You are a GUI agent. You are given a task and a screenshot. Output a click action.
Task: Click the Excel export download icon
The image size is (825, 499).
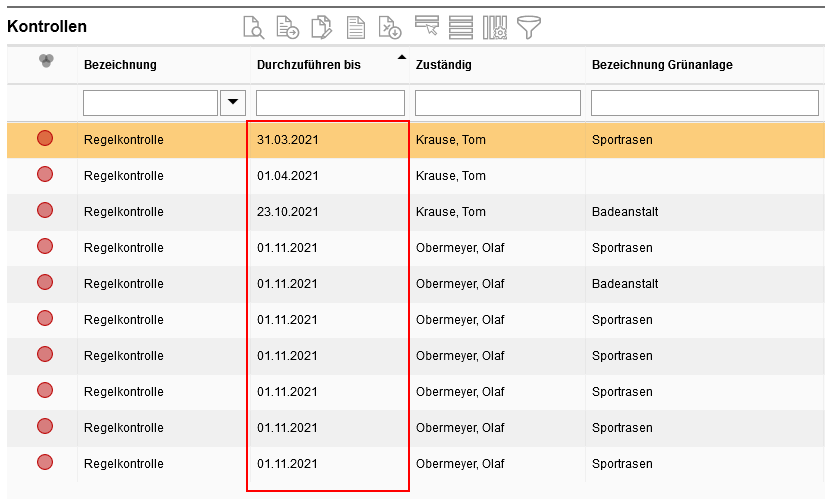[390, 28]
